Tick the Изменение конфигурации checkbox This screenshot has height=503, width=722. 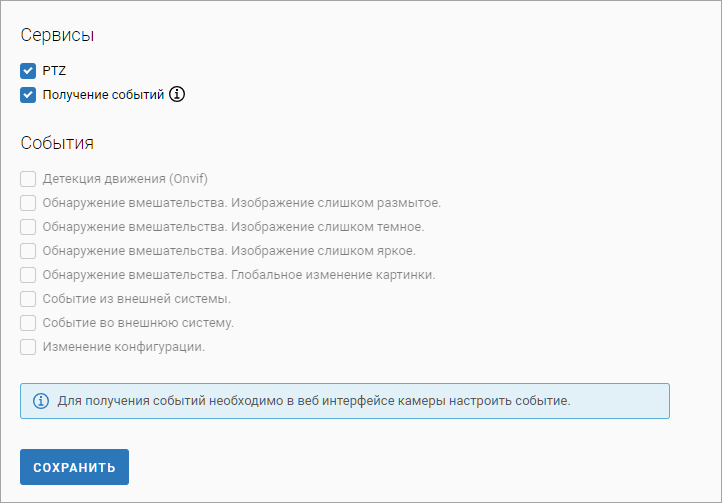(x=28, y=347)
